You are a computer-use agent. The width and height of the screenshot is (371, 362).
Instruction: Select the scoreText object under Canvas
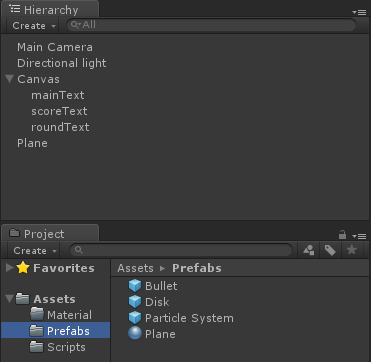point(59,111)
